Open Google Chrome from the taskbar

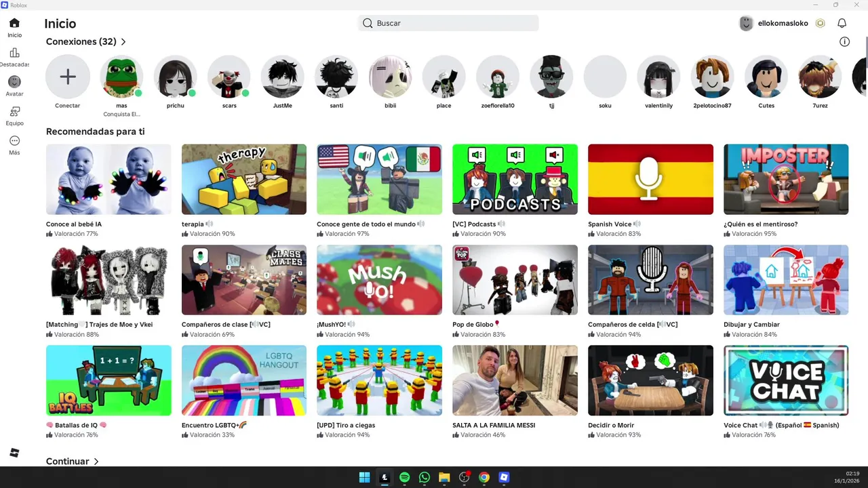pos(484,477)
